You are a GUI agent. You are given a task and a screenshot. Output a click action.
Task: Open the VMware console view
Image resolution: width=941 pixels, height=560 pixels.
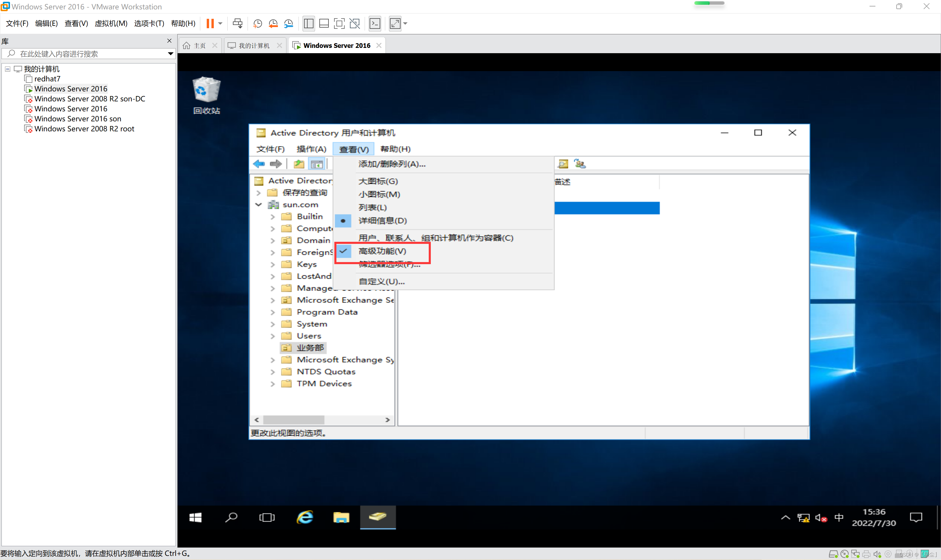(375, 24)
